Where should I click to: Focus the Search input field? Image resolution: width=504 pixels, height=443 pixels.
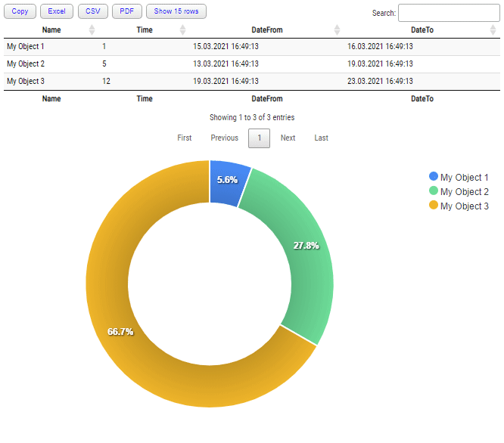click(448, 13)
